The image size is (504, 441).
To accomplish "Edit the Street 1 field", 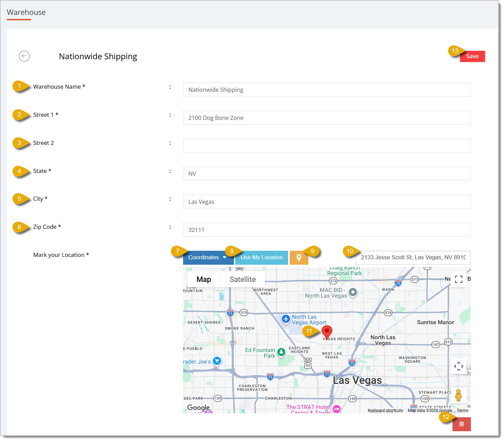I will pos(327,118).
